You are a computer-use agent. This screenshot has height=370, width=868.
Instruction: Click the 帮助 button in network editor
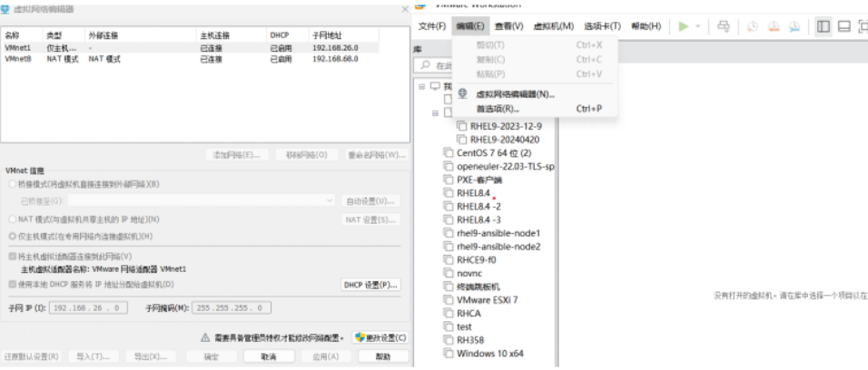click(x=382, y=356)
